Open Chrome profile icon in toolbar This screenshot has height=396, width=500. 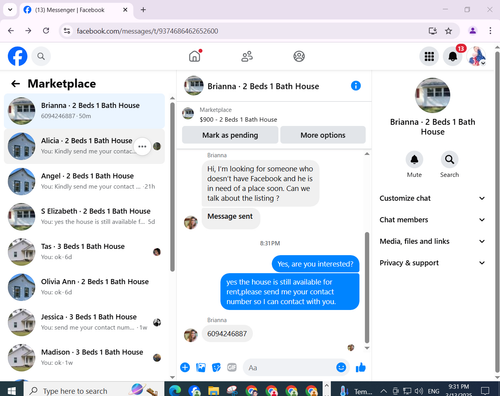click(x=473, y=31)
